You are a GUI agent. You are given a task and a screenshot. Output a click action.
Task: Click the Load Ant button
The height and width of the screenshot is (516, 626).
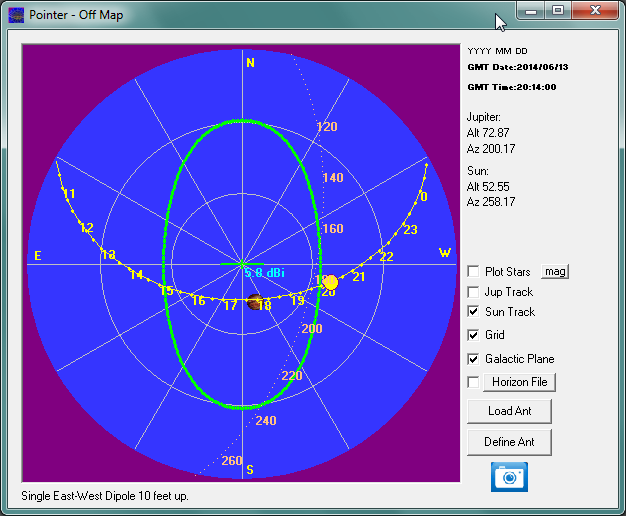click(509, 411)
